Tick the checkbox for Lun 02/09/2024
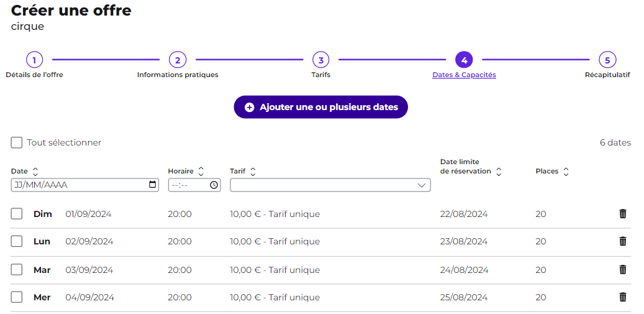The width and height of the screenshot is (644, 314). tap(16, 241)
